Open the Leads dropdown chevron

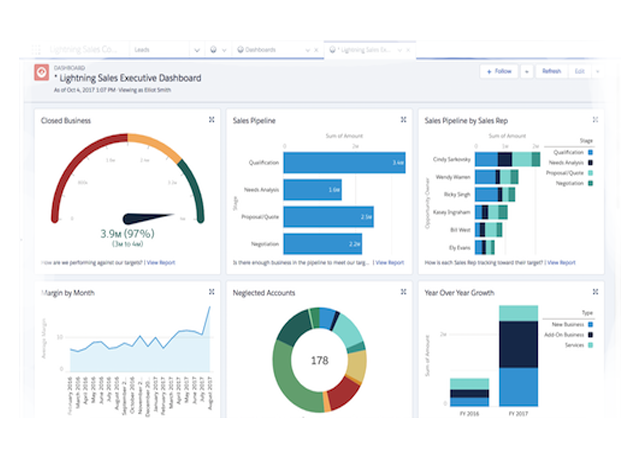pos(197,50)
